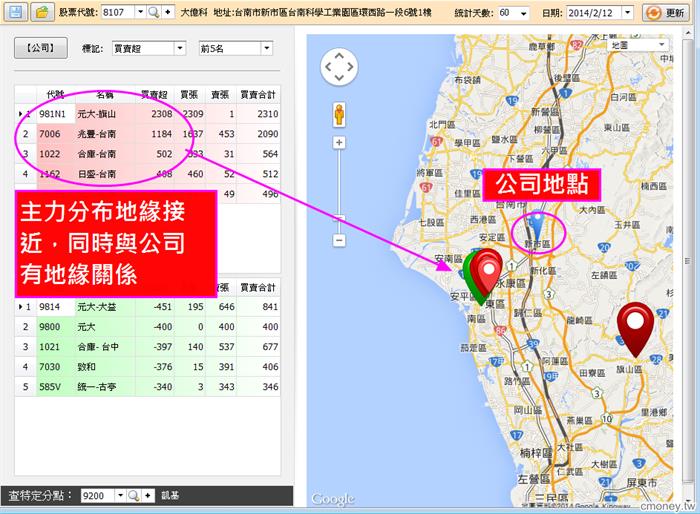Select the Street View pegman icon
Screen dimensions: 700x514
[x=339, y=114]
